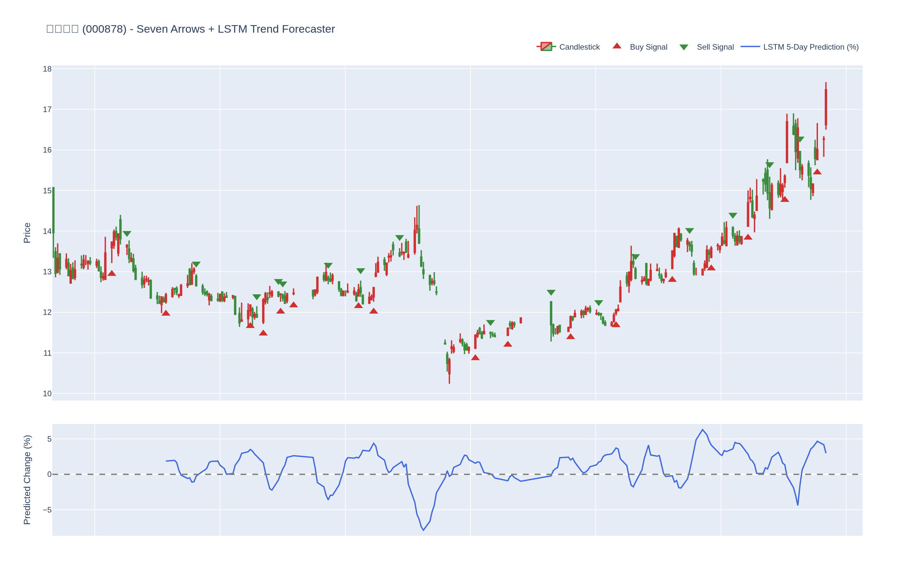The width and height of the screenshot is (915, 588).
Task: Hide the Sell Signal trace via legend text
Action: click(715, 47)
